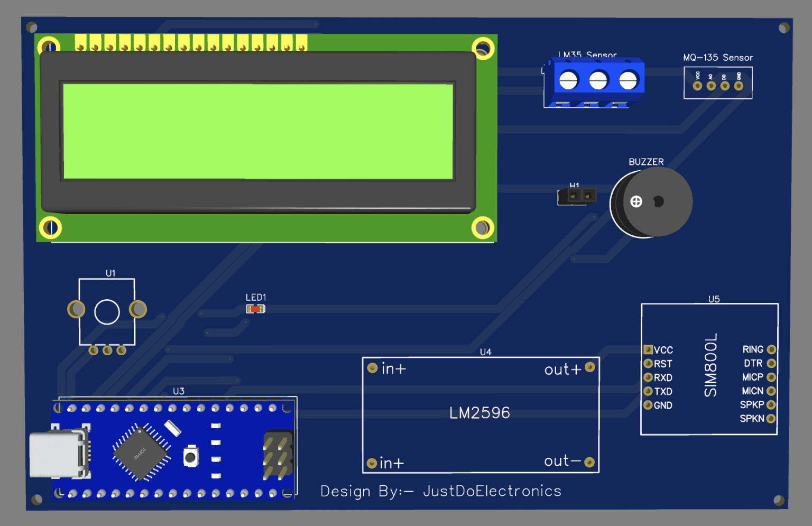Click the round pushbutton footprint U1
The height and width of the screenshot is (526, 812).
coord(107,312)
